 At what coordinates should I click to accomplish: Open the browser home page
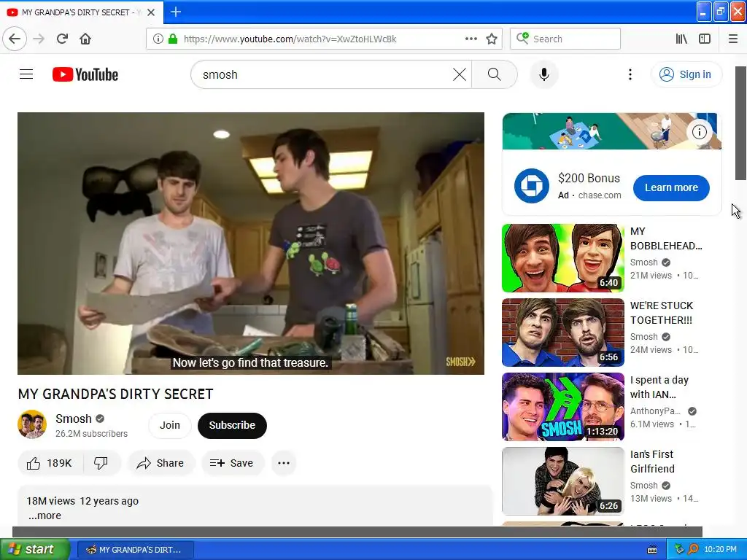pos(85,39)
